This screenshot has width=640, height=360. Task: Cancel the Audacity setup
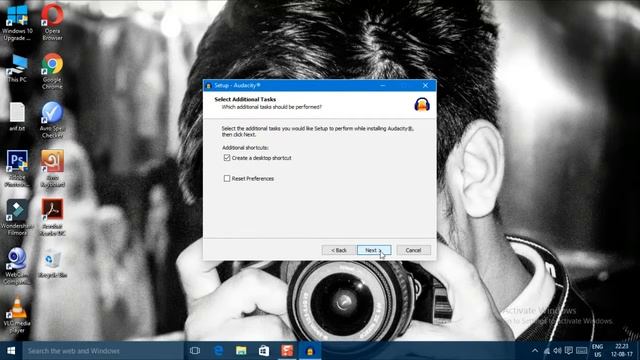coord(413,250)
